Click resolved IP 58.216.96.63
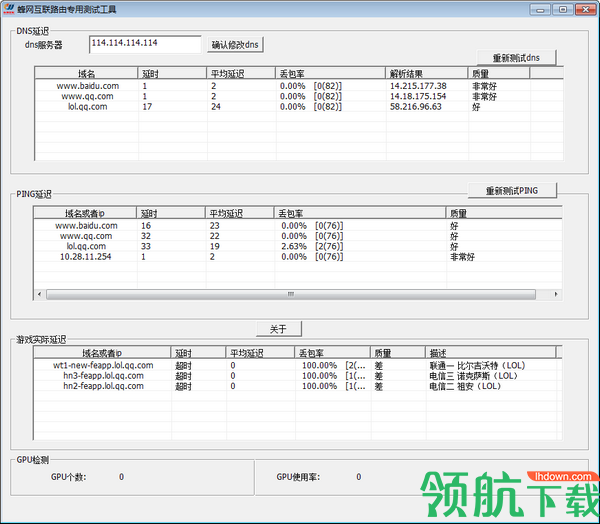The height and width of the screenshot is (524, 600). tap(416, 106)
